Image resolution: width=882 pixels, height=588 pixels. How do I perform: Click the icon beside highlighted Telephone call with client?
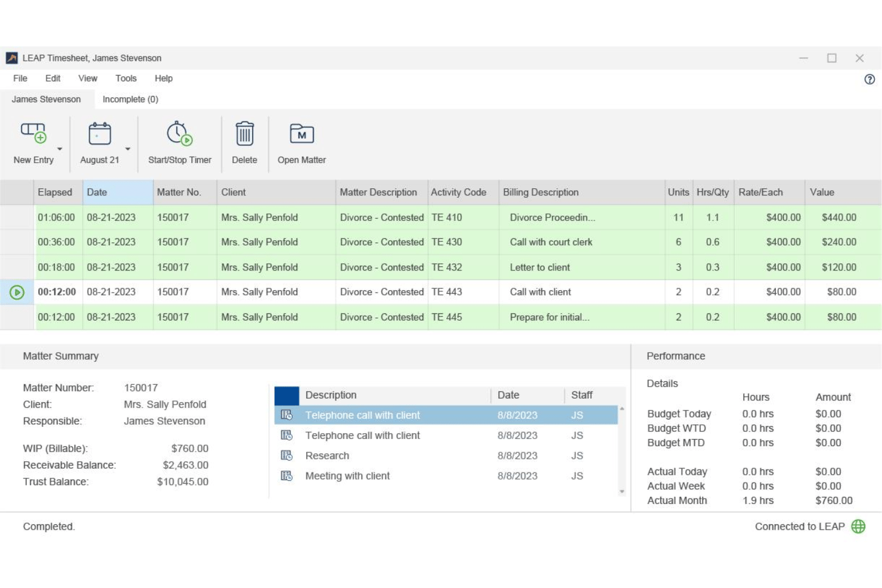(x=287, y=415)
